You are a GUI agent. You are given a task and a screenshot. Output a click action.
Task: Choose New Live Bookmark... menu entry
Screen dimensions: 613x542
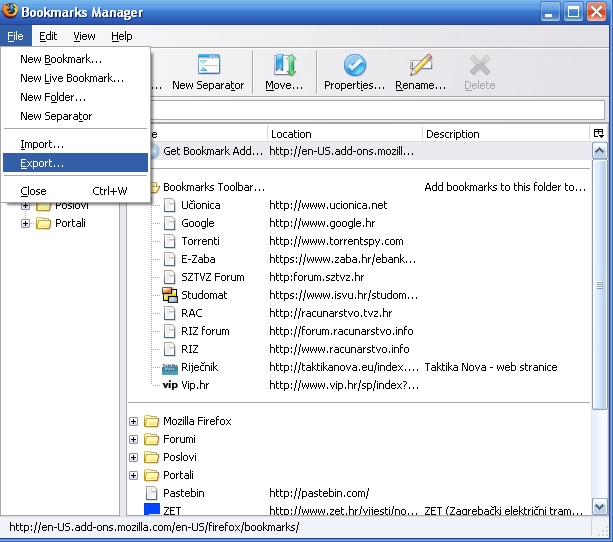(75, 78)
